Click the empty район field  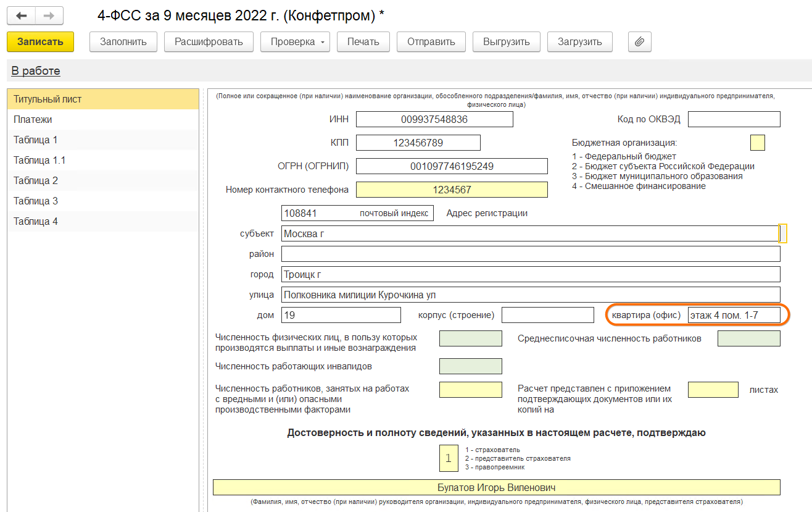coord(531,254)
